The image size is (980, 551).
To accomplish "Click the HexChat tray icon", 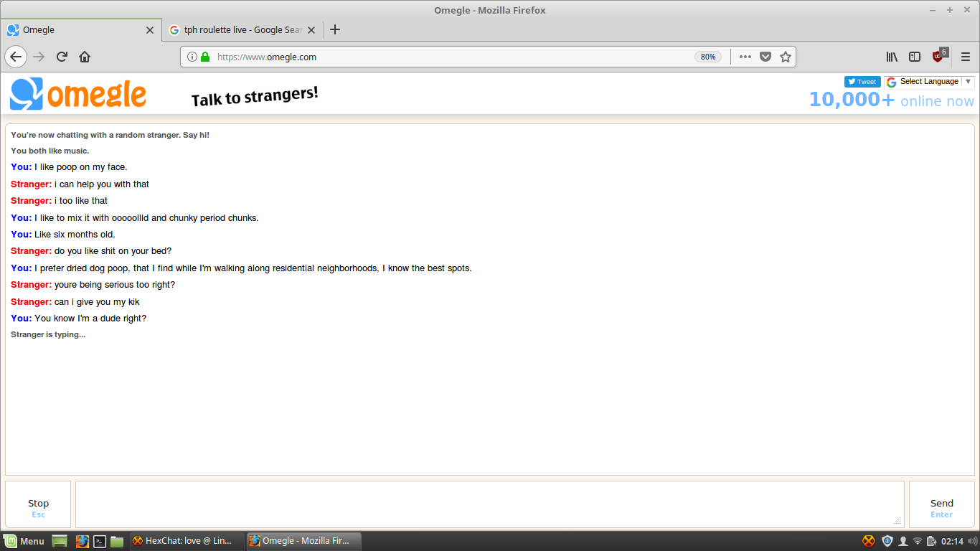I will pyautogui.click(x=869, y=541).
